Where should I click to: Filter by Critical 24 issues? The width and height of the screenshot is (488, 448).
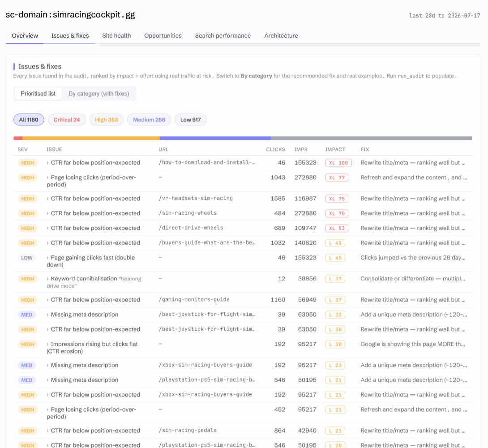(x=67, y=120)
